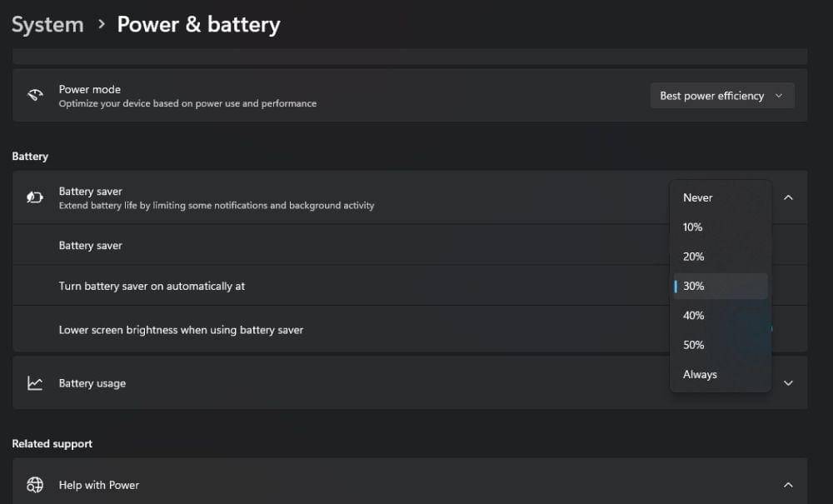Click the Help with Power label
This screenshot has width=833, height=504.
(99, 485)
